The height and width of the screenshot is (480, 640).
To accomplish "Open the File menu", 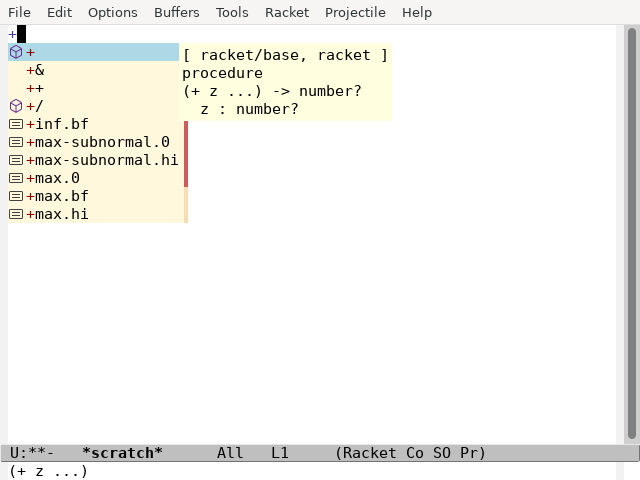I will pos(19,12).
